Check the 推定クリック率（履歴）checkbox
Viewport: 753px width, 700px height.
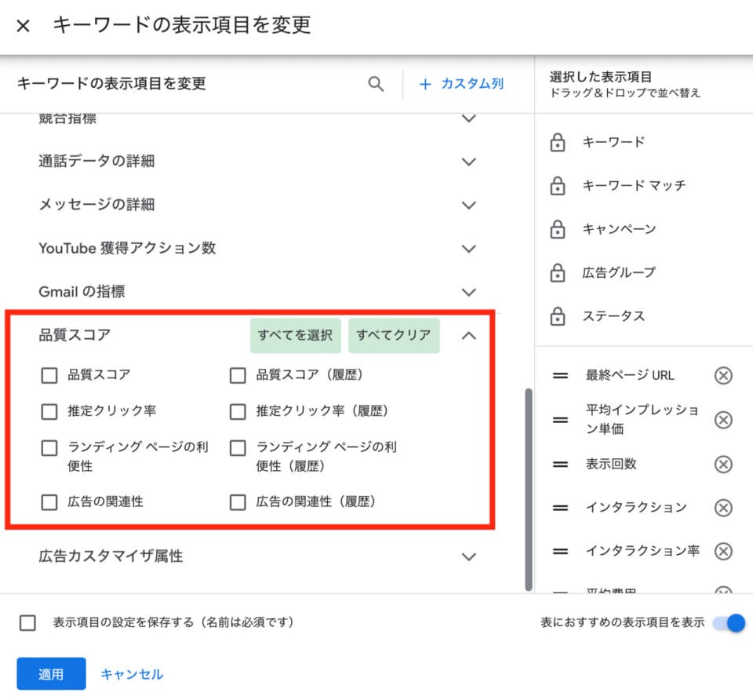coord(238,411)
